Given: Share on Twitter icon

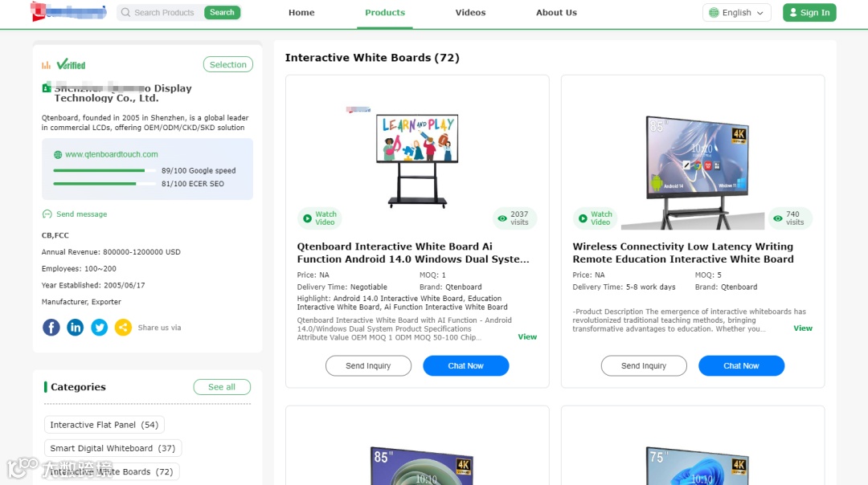Looking at the screenshot, I should click(99, 328).
